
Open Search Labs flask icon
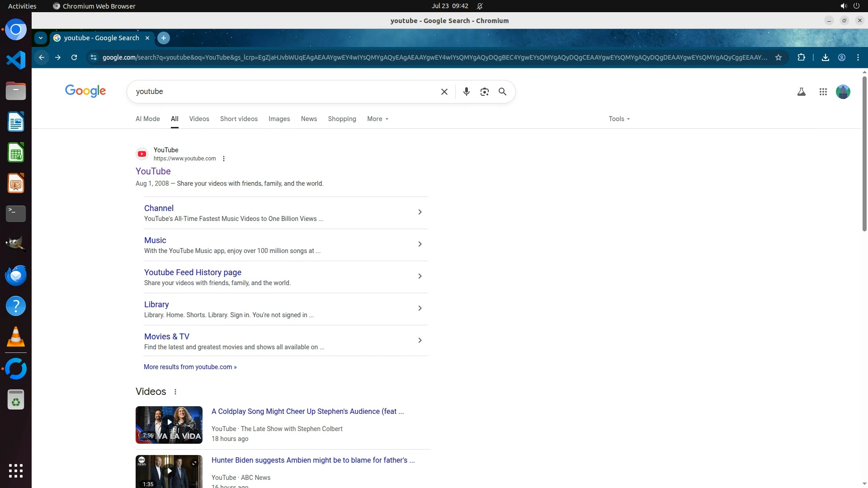(801, 92)
